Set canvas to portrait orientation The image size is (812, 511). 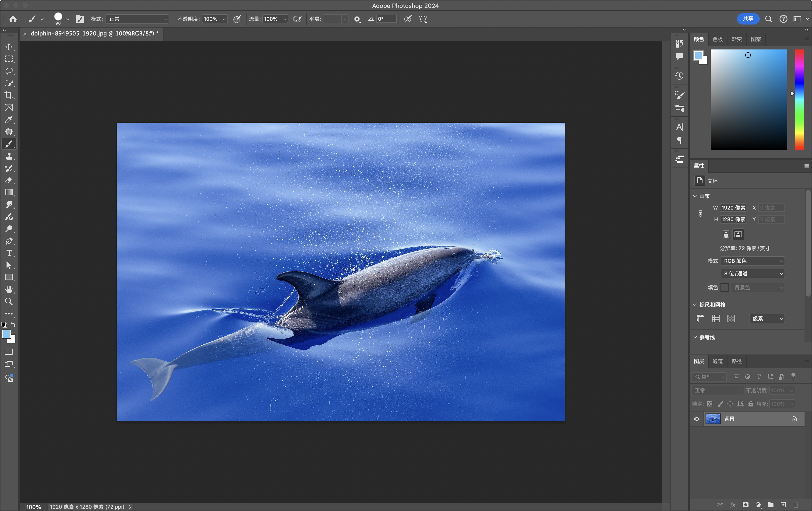click(726, 234)
